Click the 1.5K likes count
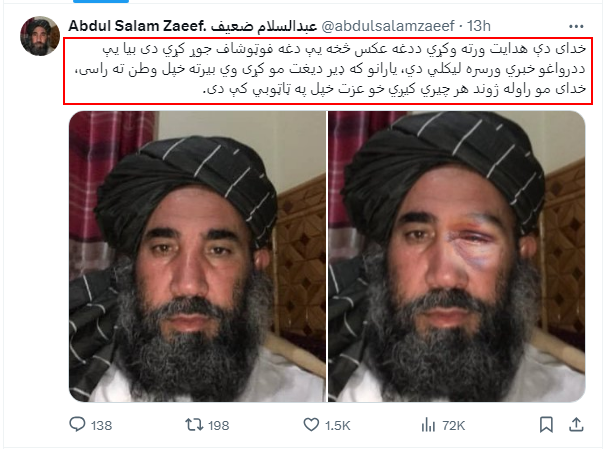Screen dimensions: 606x449 coord(337,425)
